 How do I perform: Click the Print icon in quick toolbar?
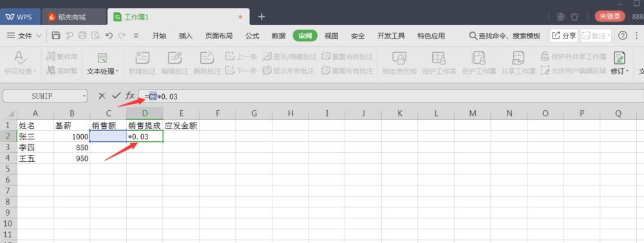[82, 35]
